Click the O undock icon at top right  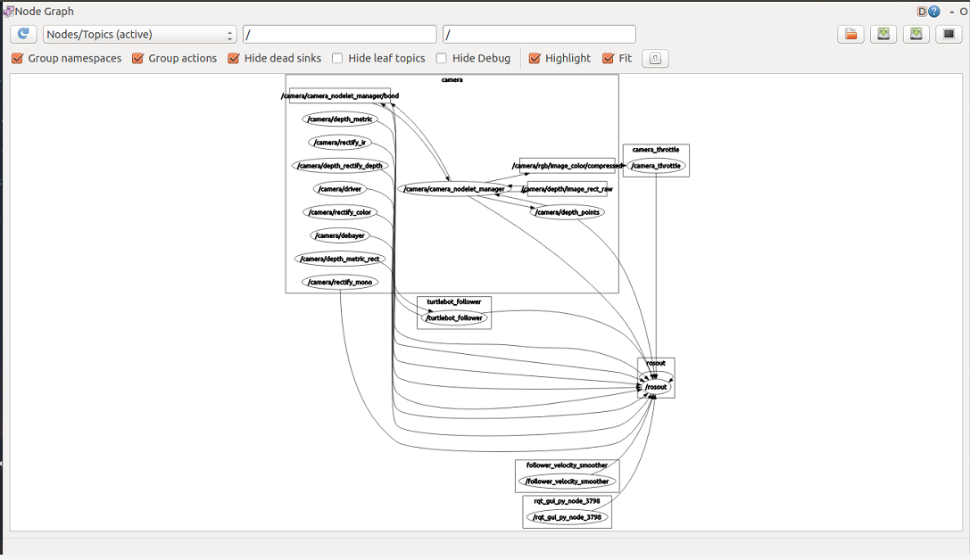964,12
